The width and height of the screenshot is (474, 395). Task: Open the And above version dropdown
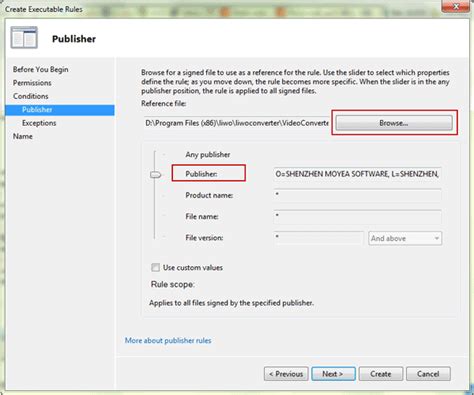pyautogui.click(x=405, y=238)
